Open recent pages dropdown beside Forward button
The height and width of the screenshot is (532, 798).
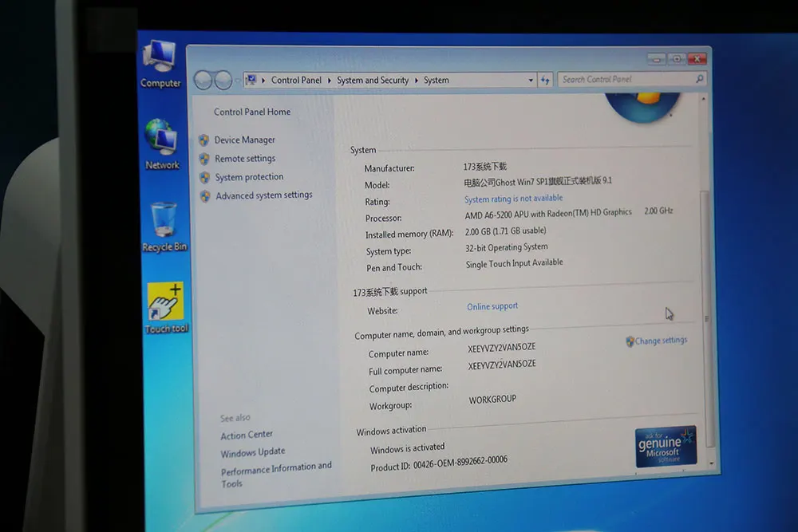tap(237, 81)
